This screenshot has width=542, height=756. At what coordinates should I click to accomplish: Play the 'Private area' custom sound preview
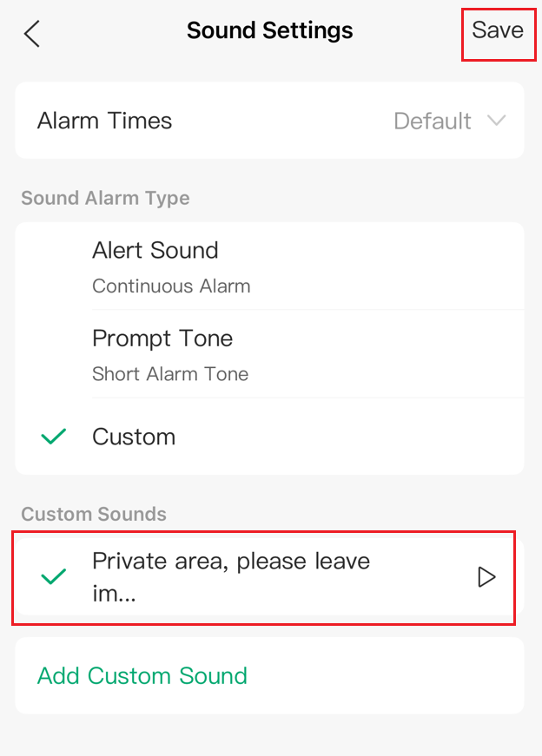click(487, 577)
